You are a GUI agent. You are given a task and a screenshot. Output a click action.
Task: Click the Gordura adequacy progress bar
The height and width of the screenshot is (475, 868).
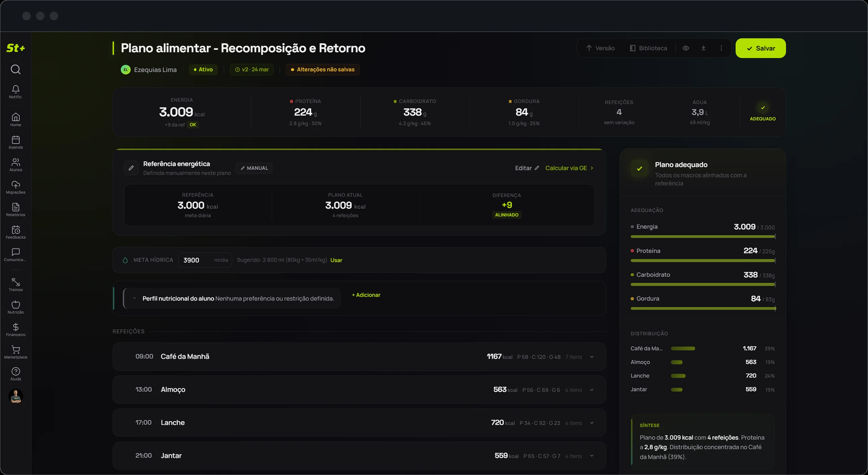click(x=703, y=309)
